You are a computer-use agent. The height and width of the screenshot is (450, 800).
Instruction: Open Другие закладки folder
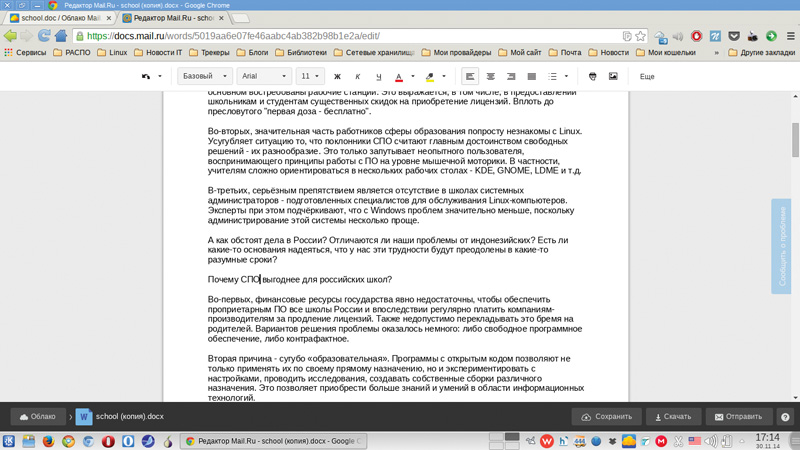(x=762, y=53)
